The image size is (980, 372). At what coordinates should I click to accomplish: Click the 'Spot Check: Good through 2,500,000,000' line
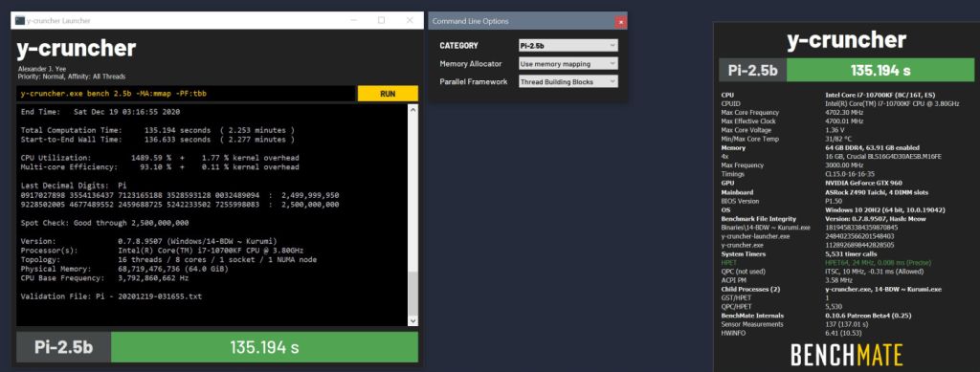coord(104,223)
